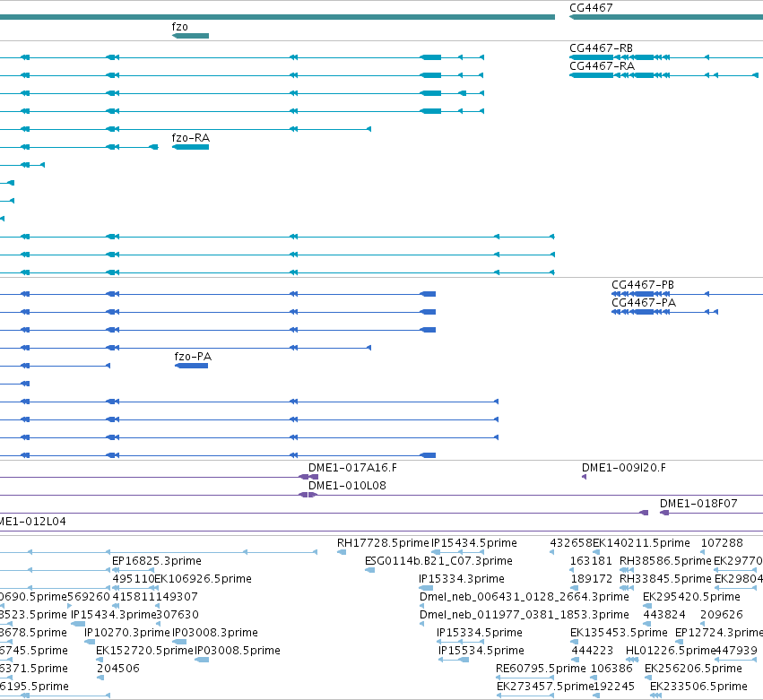The image size is (763, 700).
Task: Click Dmel_neb_011977_0381_1853.3prime label
Action: pyautogui.click(x=525, y=615)
